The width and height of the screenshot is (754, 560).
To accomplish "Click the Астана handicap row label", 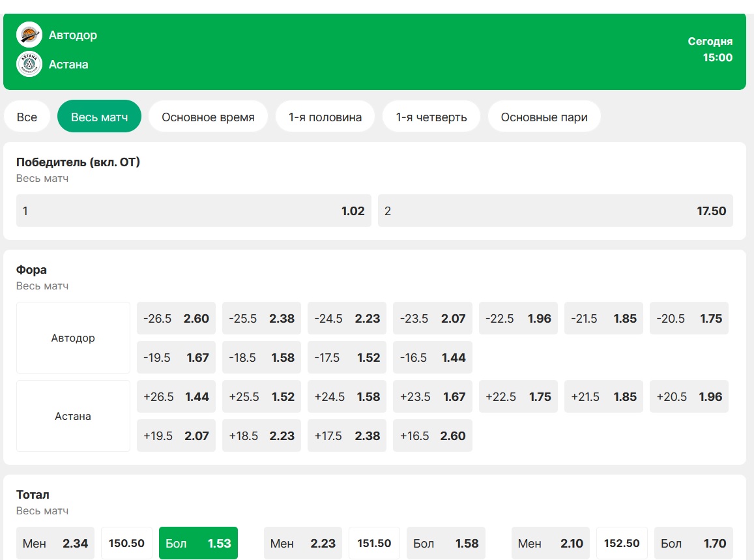I will coord(73,416).
